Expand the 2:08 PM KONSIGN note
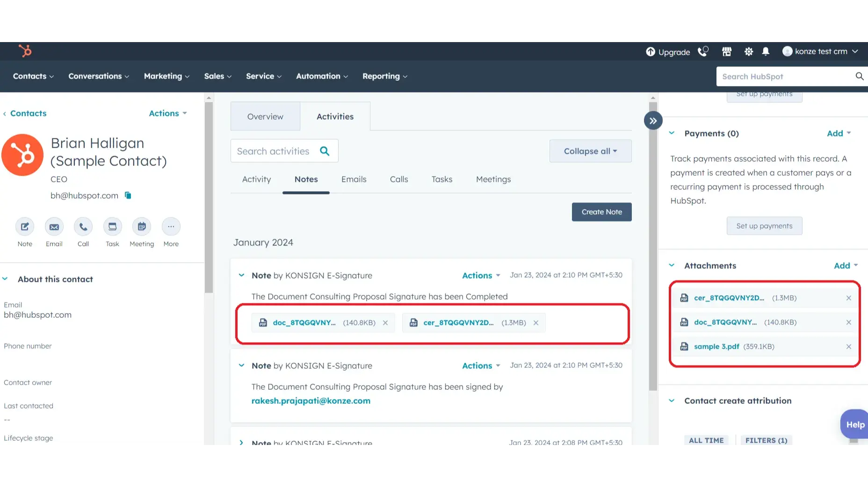Screen dimensions: 868x488 (x=241, y=442)
